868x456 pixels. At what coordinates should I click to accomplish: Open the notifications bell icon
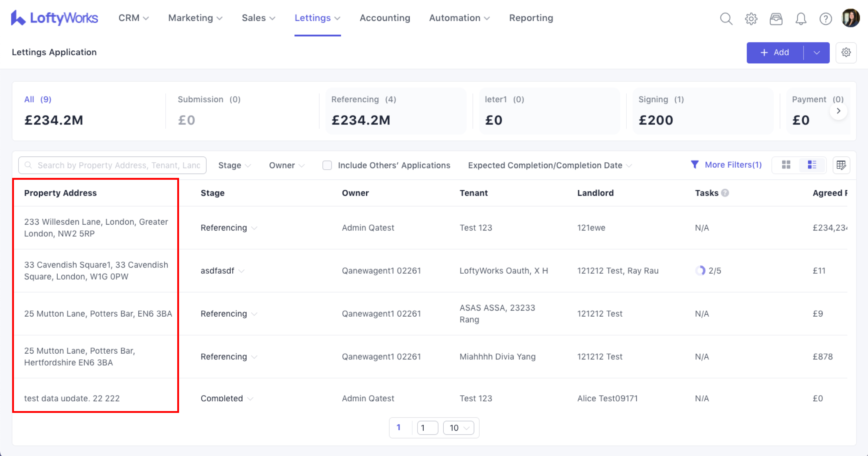[801, 19]
